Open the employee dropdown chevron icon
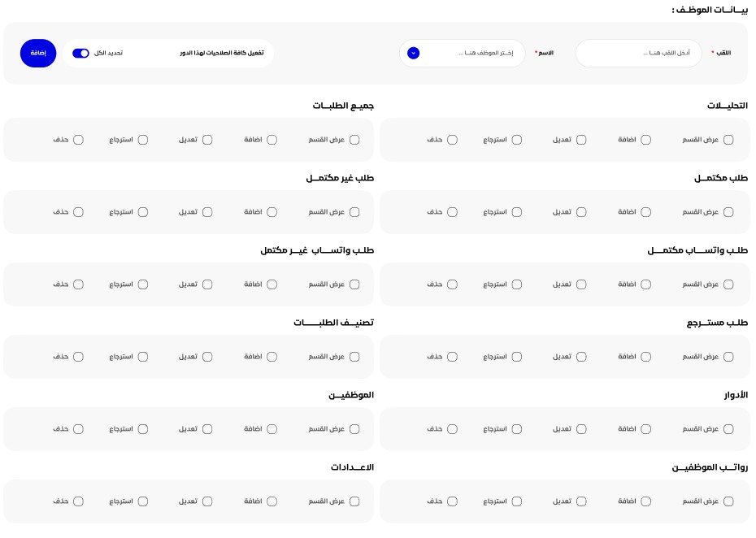 click(x=413, y=53)
